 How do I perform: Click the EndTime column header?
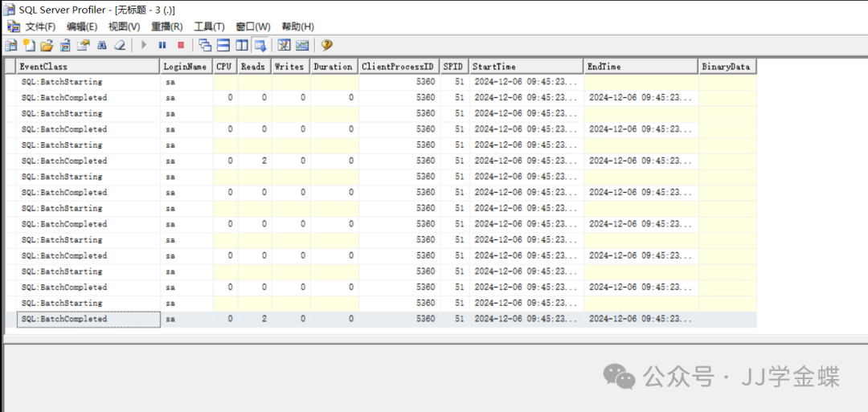(x=641, y=67)
